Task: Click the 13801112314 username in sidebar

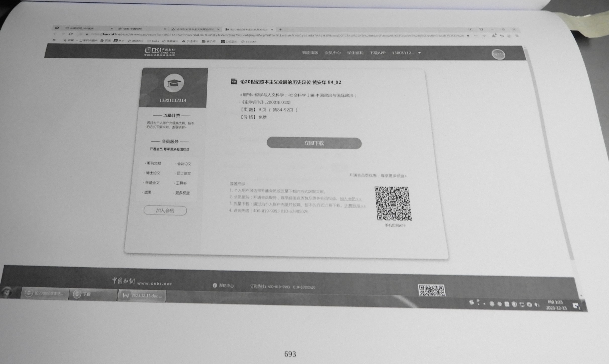Action: (172, 100)
